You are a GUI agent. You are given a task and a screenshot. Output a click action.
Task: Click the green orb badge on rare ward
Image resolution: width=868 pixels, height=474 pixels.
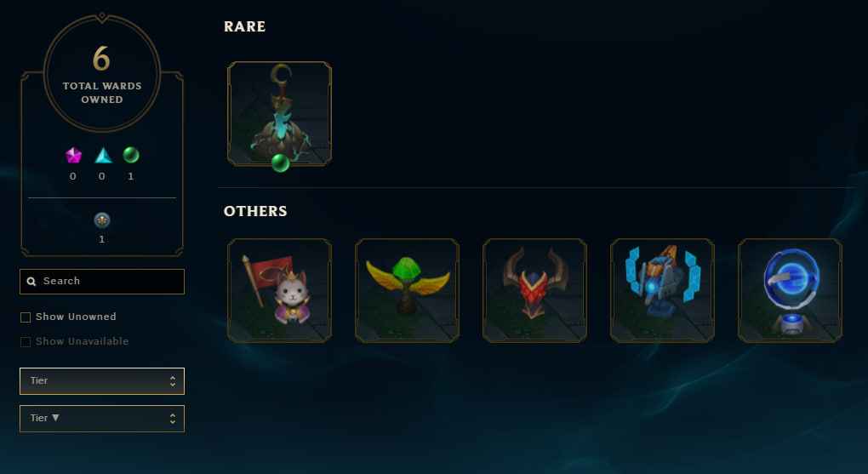pyautogui.click(x=280, y=163)
